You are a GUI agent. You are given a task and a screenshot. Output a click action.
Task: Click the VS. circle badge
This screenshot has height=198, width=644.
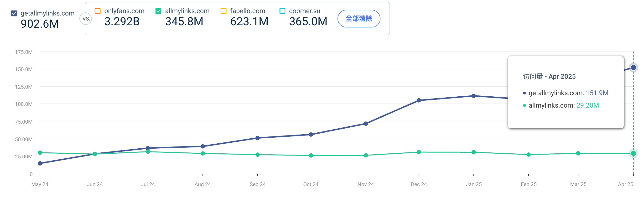point(86,19)
